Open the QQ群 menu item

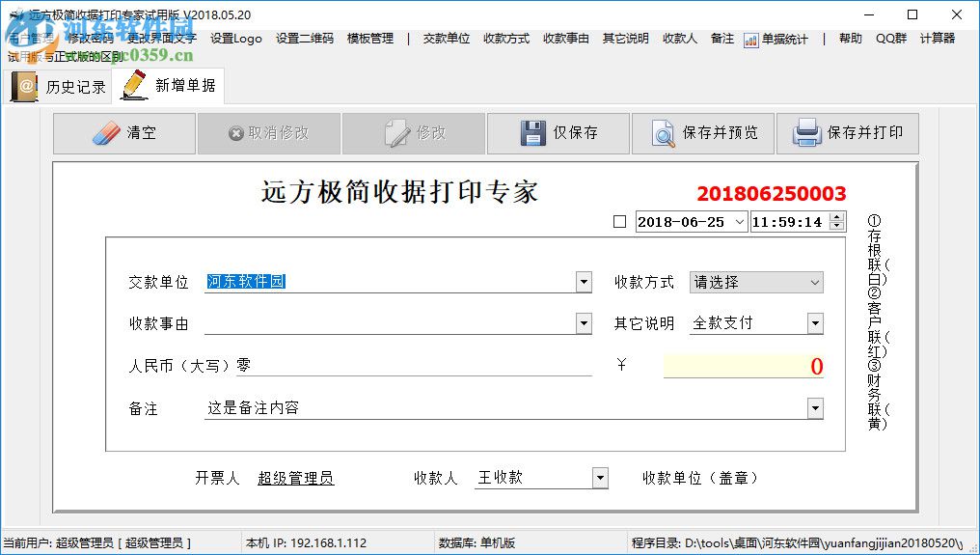891,39
